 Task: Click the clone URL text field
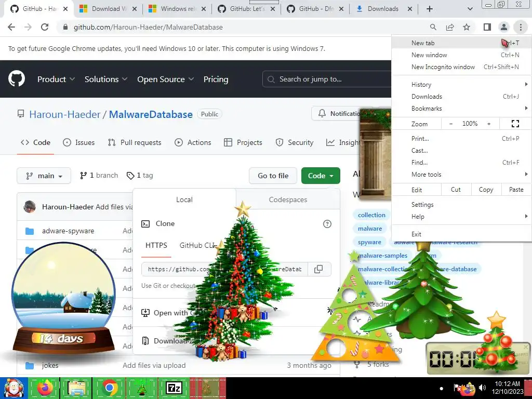224,269
